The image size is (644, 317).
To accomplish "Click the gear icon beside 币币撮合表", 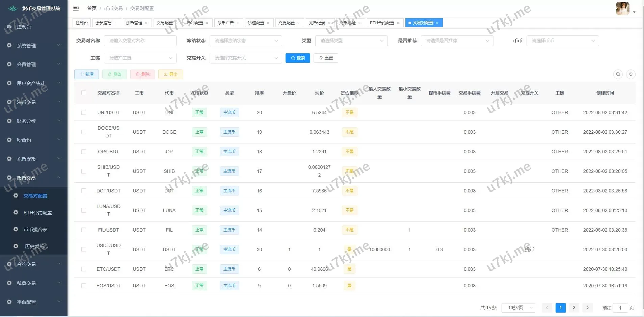I will pos(16,230).
